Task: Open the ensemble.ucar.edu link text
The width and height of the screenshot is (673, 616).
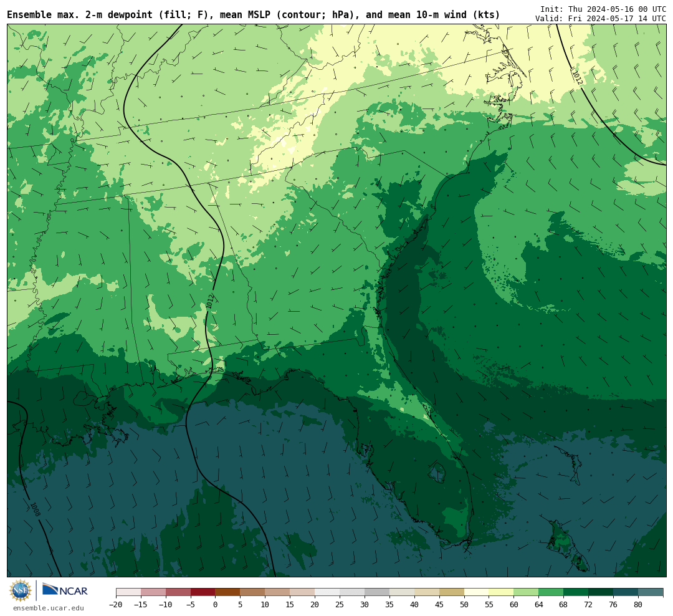Action: click(49, 608)
